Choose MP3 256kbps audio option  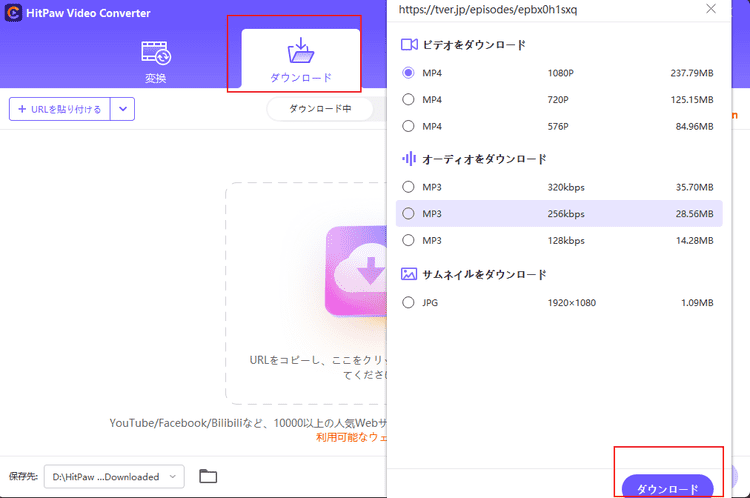[408, 214]
